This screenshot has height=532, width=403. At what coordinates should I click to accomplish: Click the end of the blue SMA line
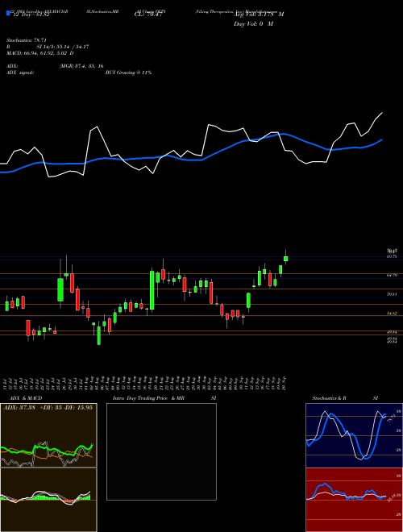pyautogui.click(x=382, y=139)
